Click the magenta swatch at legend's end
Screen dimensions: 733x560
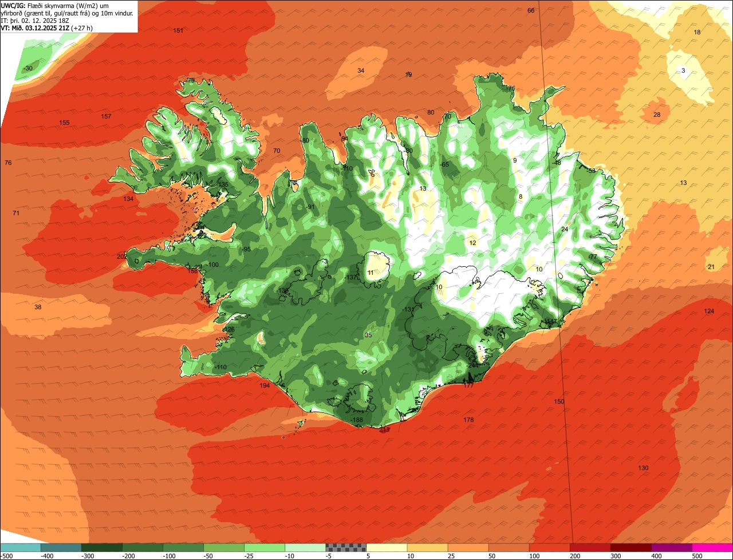712,547
